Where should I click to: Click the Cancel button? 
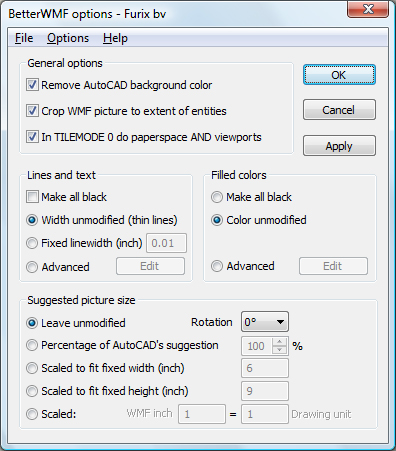(x=339, y=110)
